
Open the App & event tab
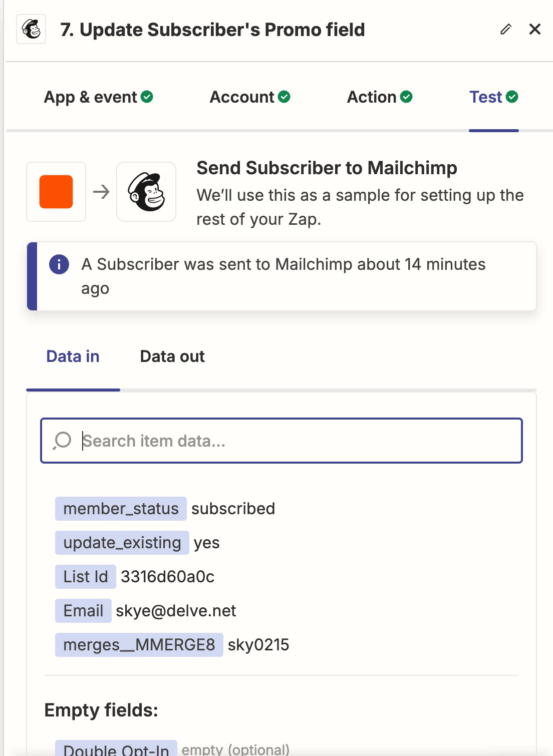coord(91,97)
